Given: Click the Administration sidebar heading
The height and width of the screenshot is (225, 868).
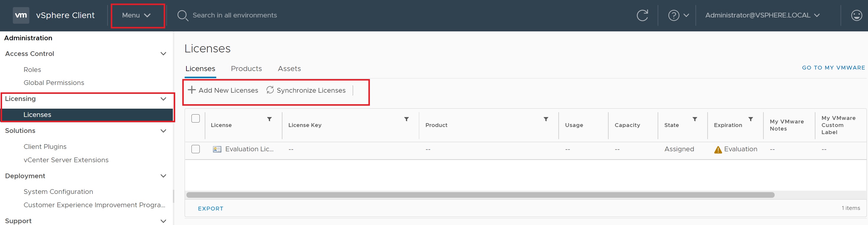Looking at the screenshot, I should click(x=28, y=38).
